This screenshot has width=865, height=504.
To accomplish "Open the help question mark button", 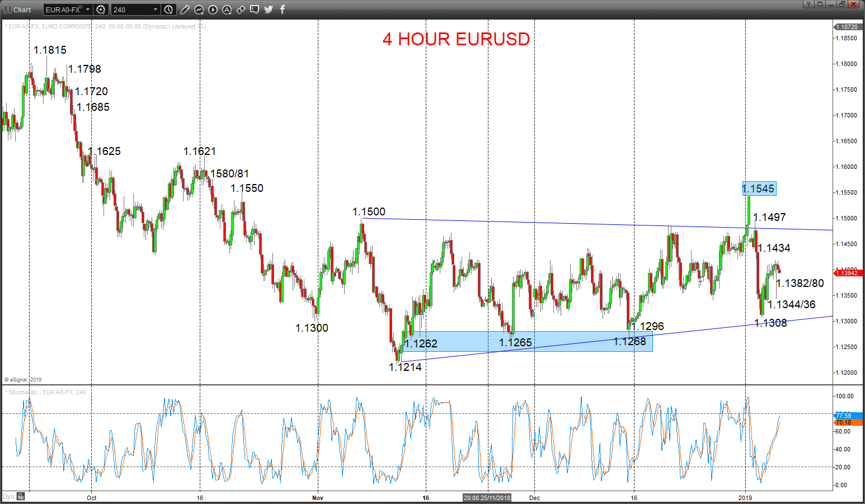I will click(808, 4).
